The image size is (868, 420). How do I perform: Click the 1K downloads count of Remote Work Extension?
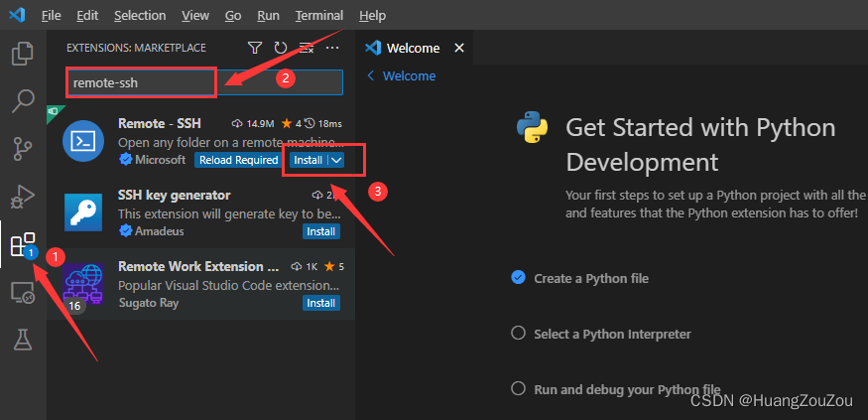[305, 267]
